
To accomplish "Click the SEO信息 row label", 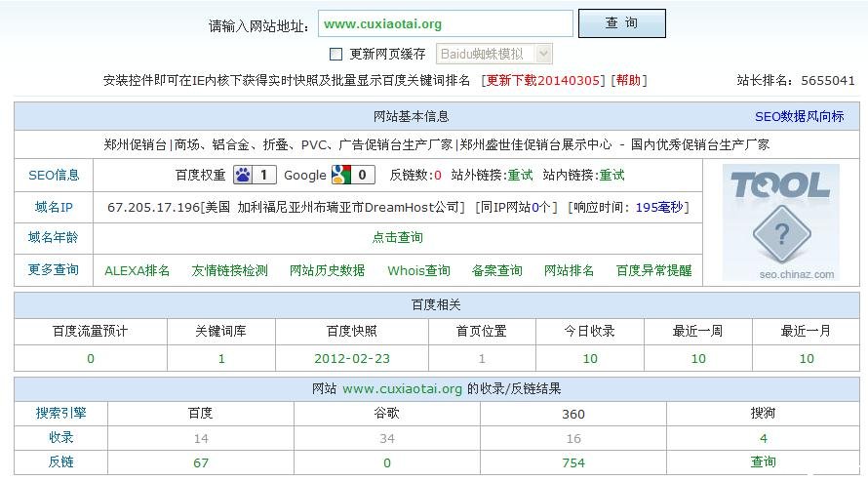I will pyautogui.click(x=54, y=175).
